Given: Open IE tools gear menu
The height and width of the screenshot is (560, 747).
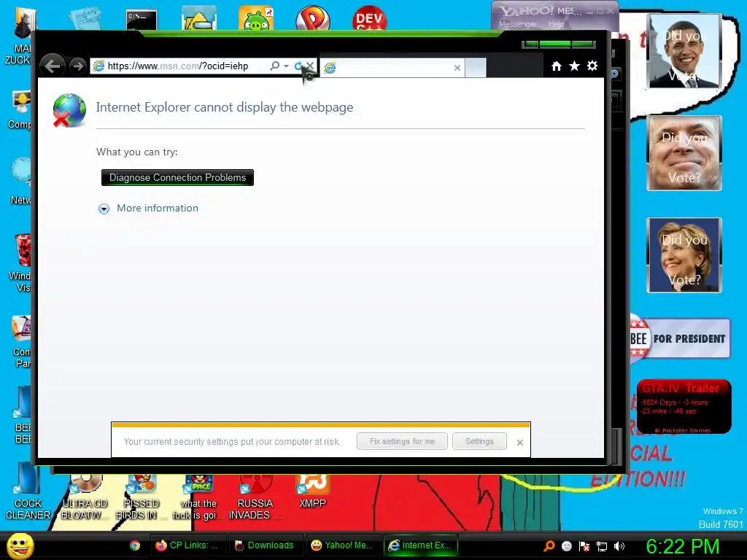Looking at the screenshot, I should tap(592, 66).
